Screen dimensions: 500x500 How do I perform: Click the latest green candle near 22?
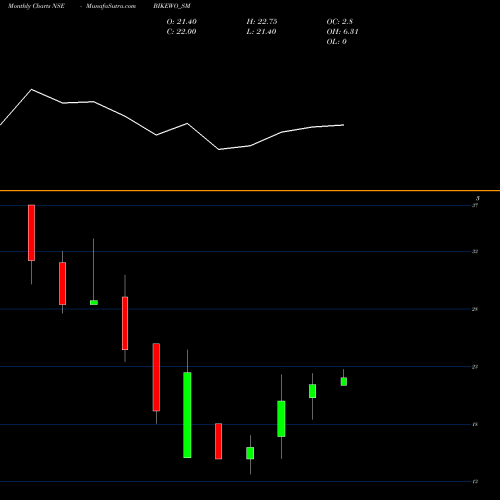point(344,381)
